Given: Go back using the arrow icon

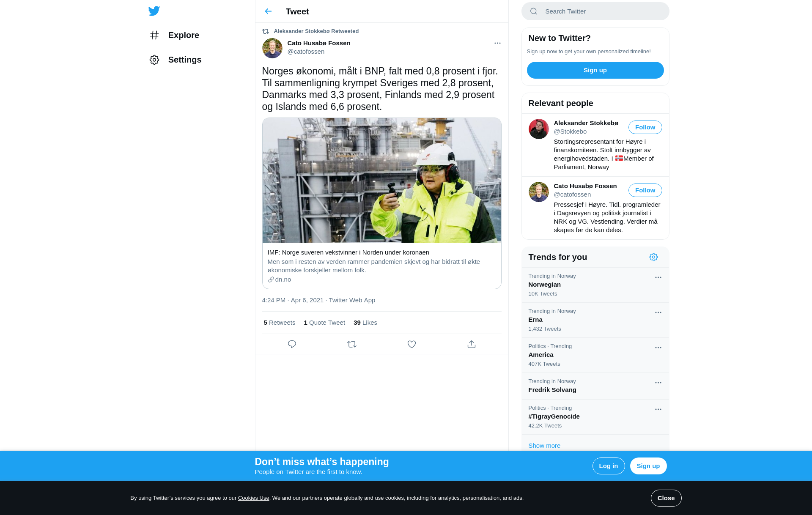Looking at the screenshot, I should (x=268, y=11).
